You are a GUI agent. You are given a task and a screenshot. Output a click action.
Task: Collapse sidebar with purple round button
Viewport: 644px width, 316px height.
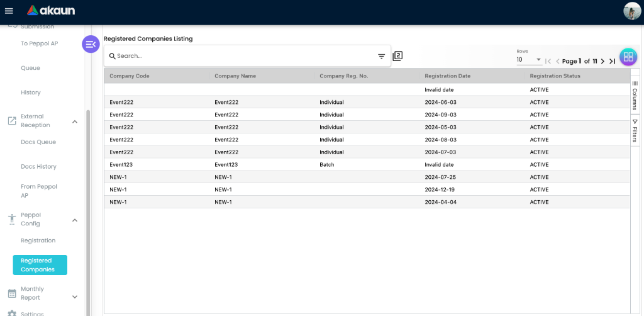click(91, 44)
